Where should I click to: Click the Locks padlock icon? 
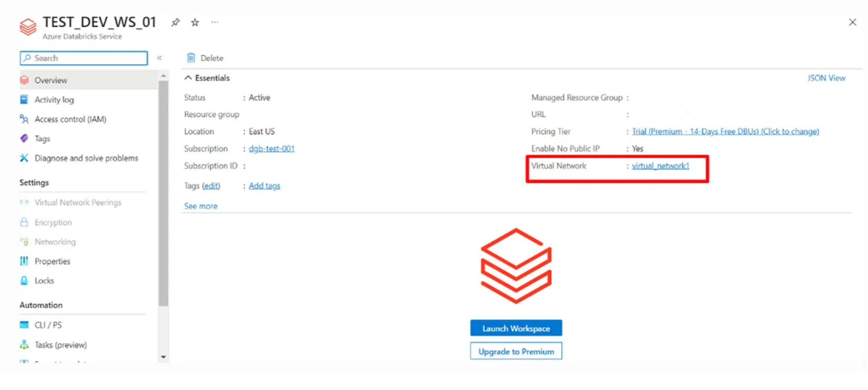pyautogui.click(x=24, y=280)
